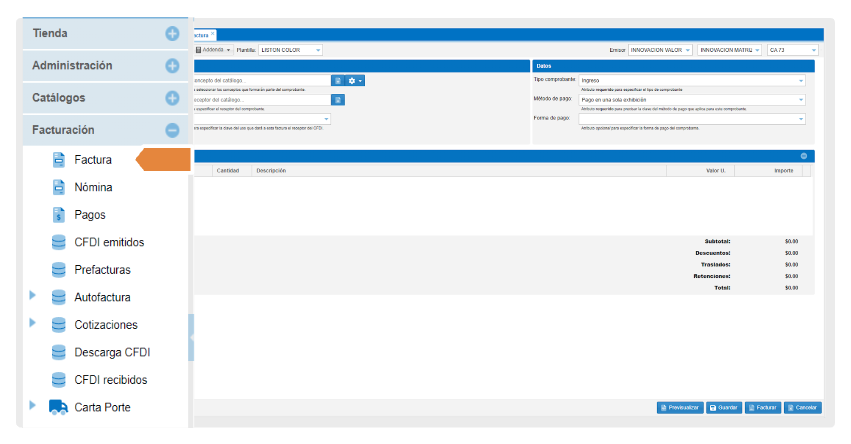Screen dimensions: 851x444
Task: Collapse the Facturación section minus icon
Action: point(172,130)
